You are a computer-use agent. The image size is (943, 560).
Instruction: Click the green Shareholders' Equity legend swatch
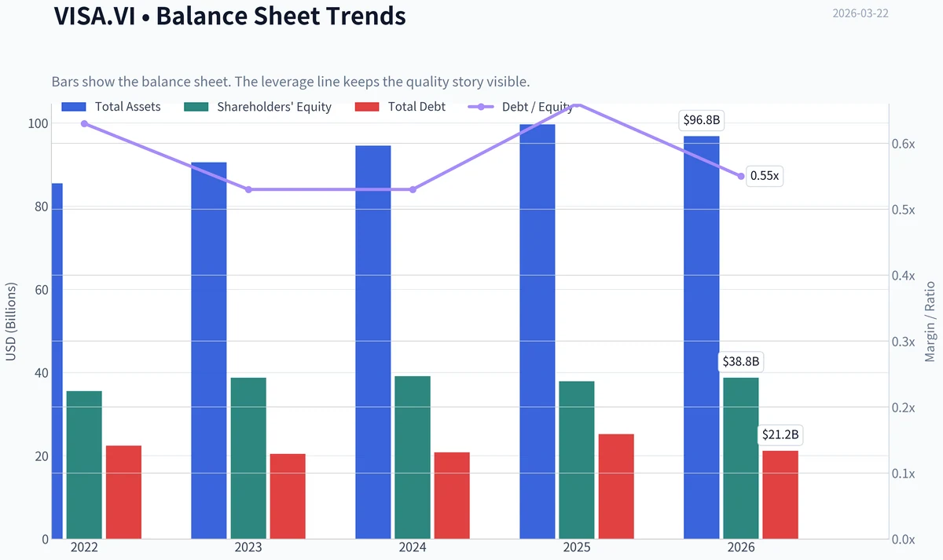point(195,107)
